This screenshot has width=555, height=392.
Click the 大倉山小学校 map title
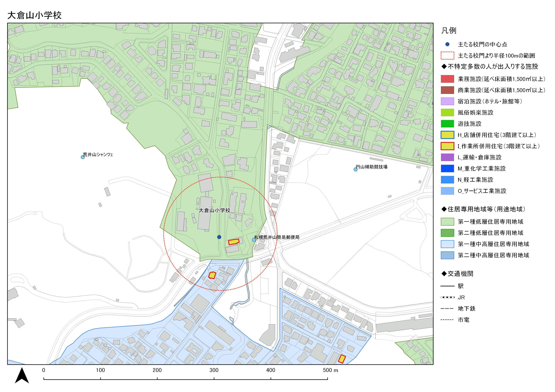(x=35, y=15)
